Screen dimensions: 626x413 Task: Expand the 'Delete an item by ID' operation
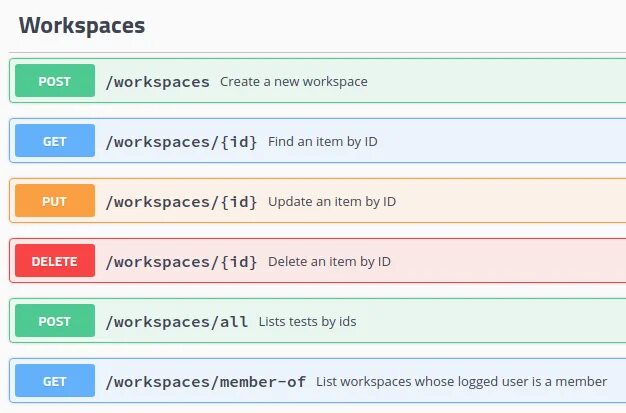329,262
